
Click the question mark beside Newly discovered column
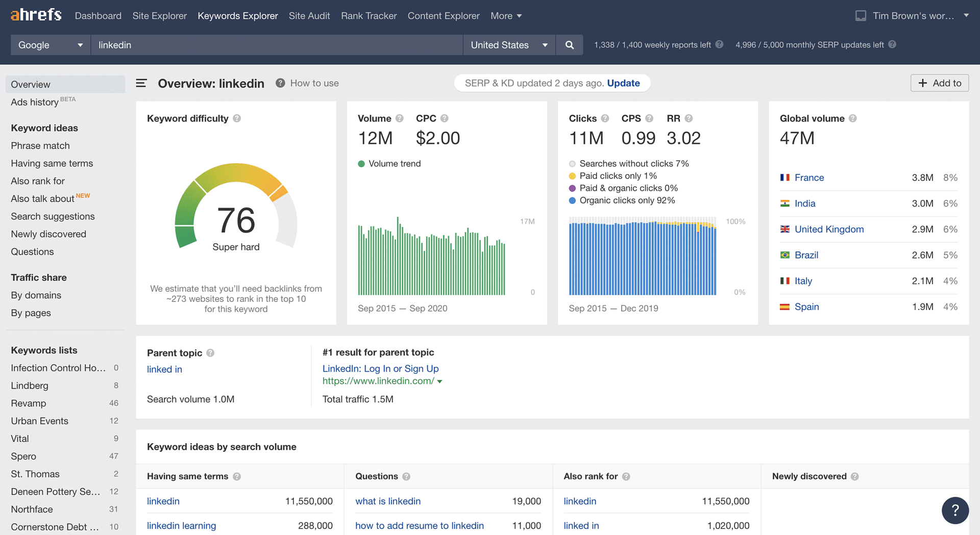click(x=855, y=476)
